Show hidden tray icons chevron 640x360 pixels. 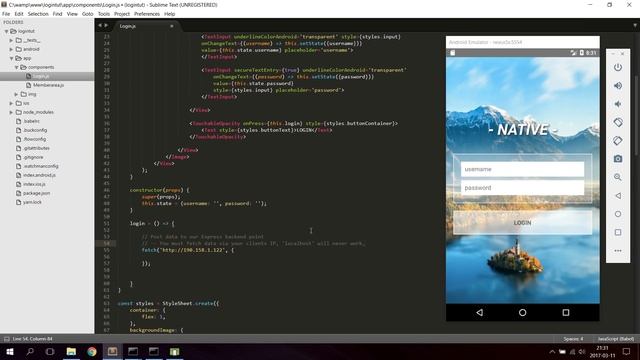(x=552, y=351)
